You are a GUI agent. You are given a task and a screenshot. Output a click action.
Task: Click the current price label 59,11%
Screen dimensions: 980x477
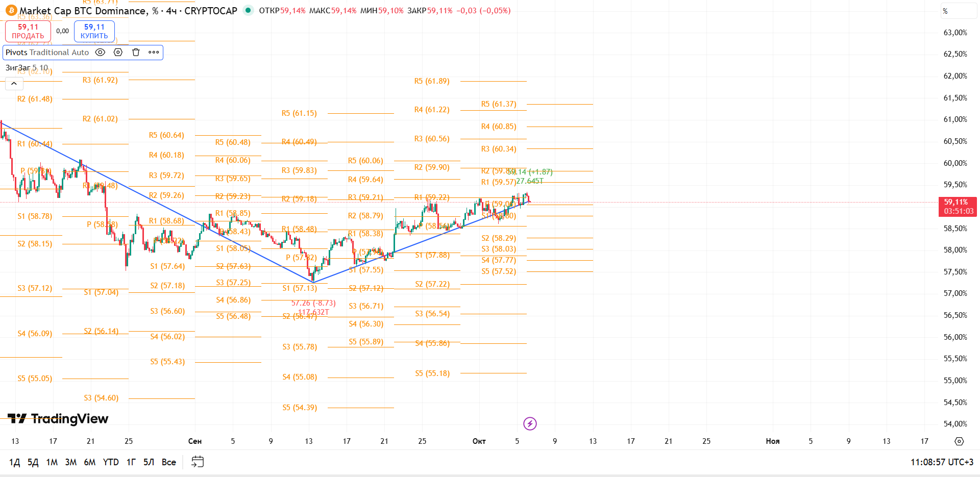pos(958,207)
